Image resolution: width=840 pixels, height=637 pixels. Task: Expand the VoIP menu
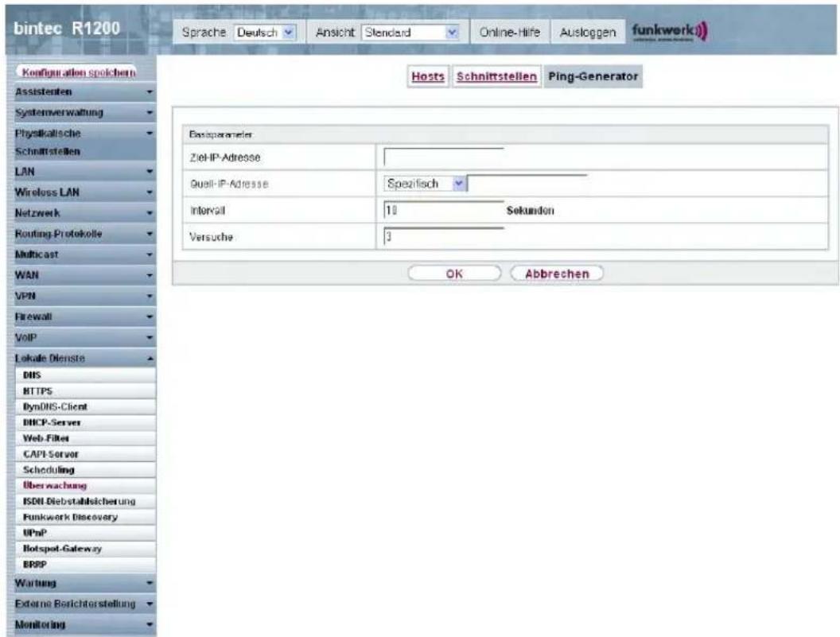point(84,337)
